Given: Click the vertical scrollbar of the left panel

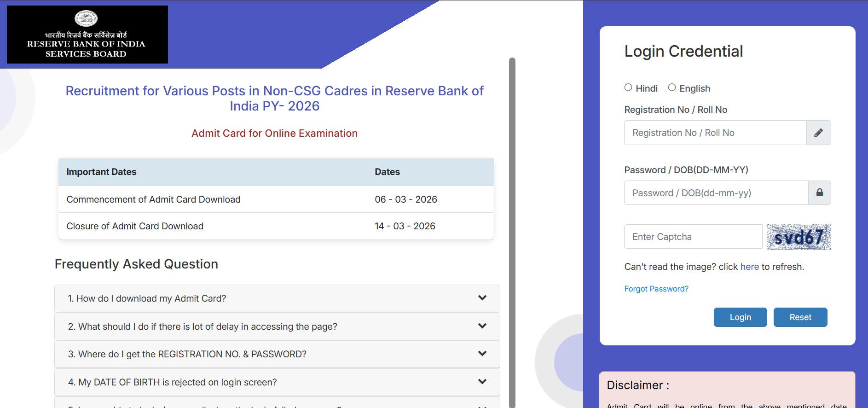Looking at the screenshot, I should pos(512,230).
